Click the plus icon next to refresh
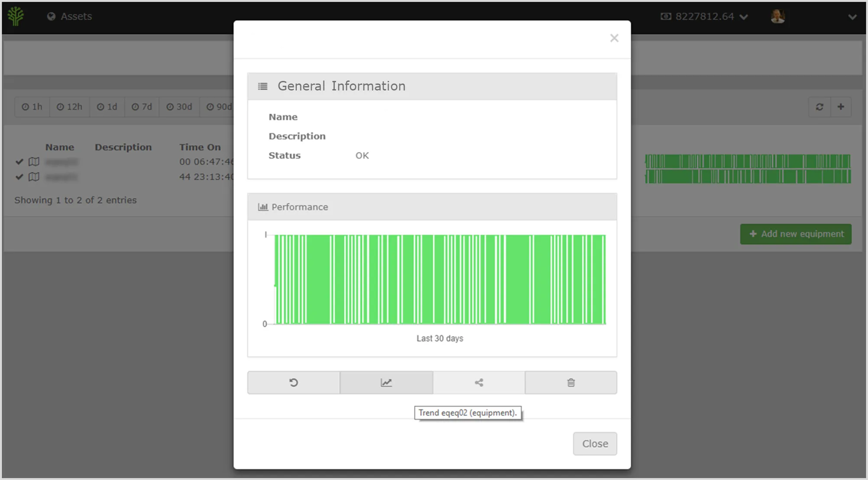868x480 pixels. (x=841, y=107)
